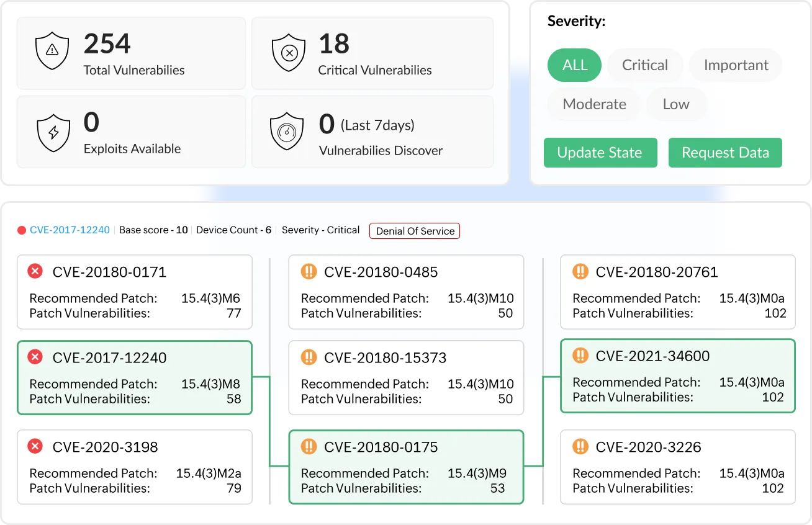The image size is (812, 525).
Task: Open the CVE-2017-12240 link
Action: [70, 230]
